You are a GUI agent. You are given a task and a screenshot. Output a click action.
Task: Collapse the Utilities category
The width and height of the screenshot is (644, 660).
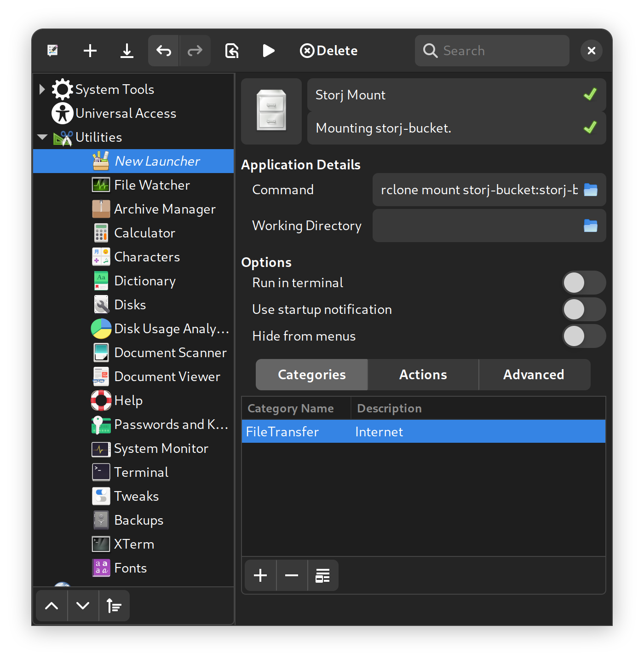[42, 137]
